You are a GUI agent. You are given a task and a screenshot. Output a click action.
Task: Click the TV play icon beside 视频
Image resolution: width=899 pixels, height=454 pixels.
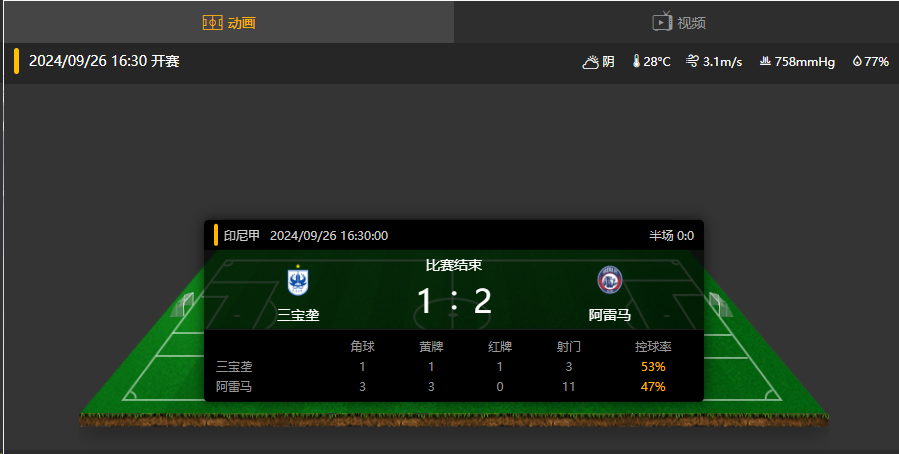[662, 21]
